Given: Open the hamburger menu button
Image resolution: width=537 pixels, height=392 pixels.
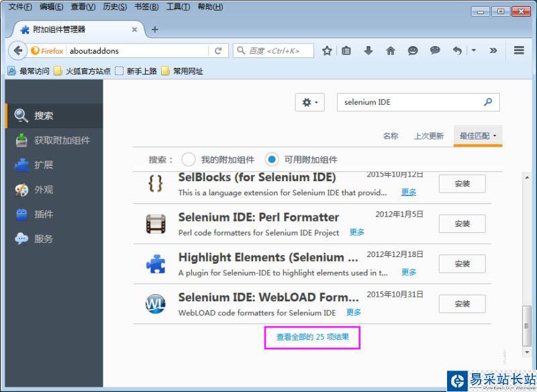Looking at the screenshot, I should coord(519,50).
